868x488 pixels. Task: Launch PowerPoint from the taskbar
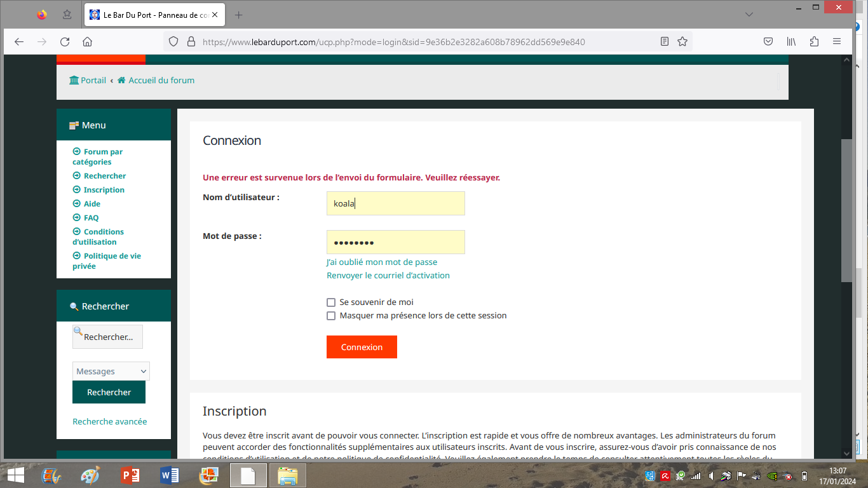pyautogui.click(x=130, y=475)
